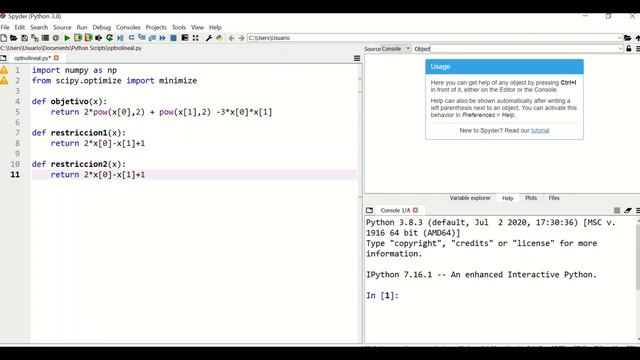Browse for a working directory folder icon

[x=628, y=38]
